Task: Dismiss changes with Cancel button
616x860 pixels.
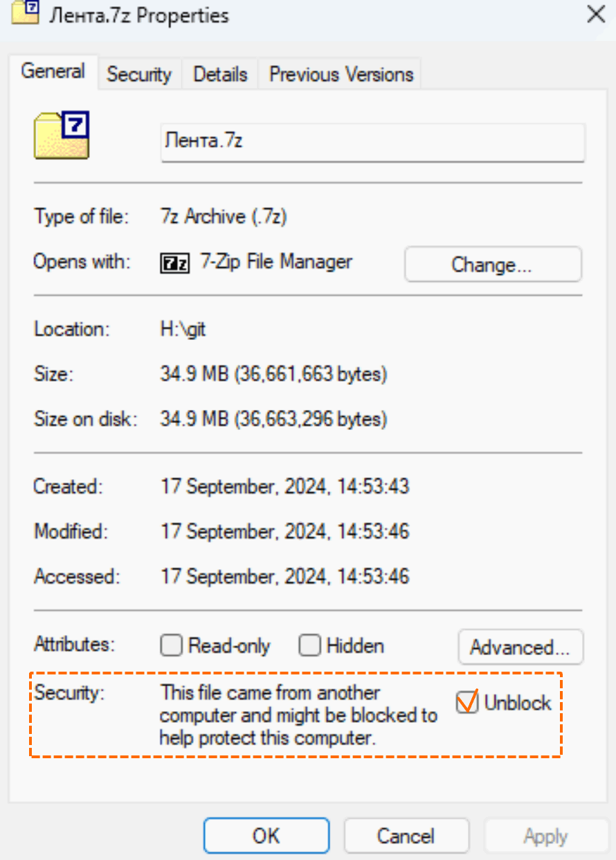Action: coord(406,836)
